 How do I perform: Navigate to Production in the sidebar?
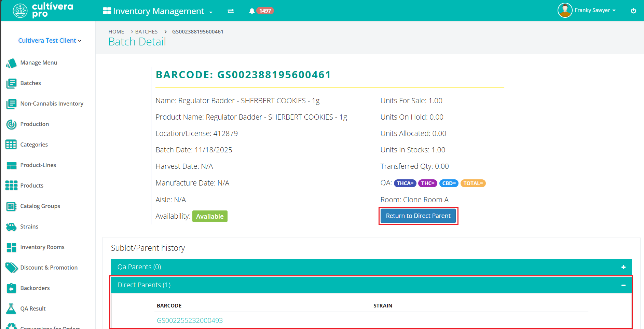35,124
